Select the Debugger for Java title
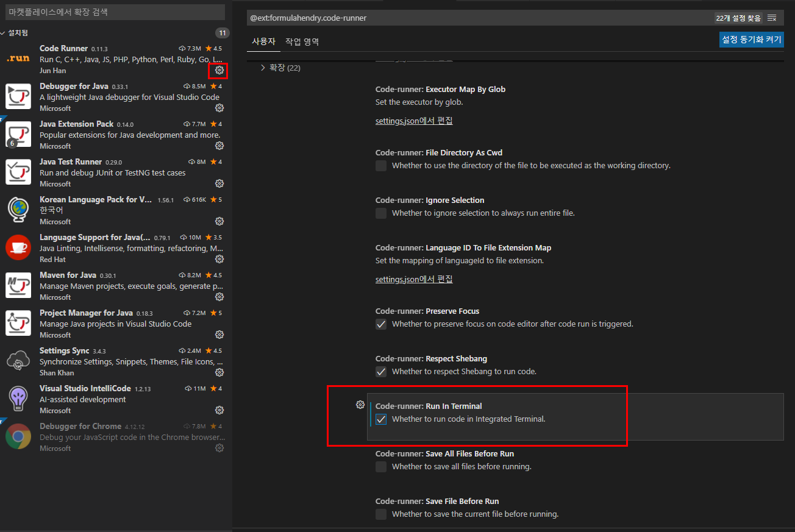The width and height of the screenshot is (795, 532). click(74, 86)
